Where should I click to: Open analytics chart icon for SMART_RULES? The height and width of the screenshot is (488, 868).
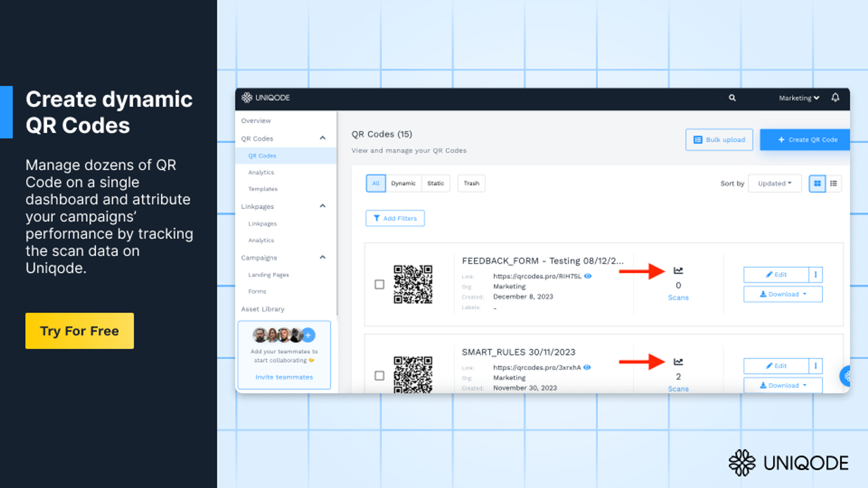tap(678, 362)
